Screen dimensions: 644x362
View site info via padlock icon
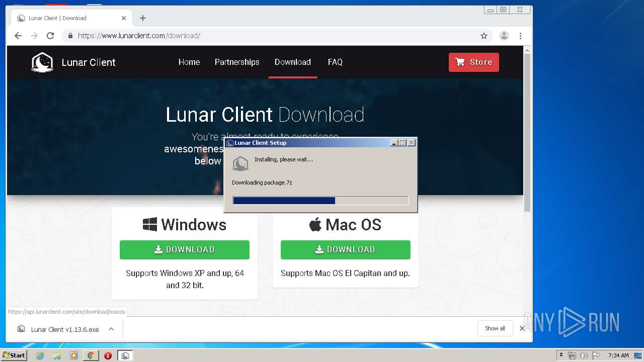tap(70, 36)
